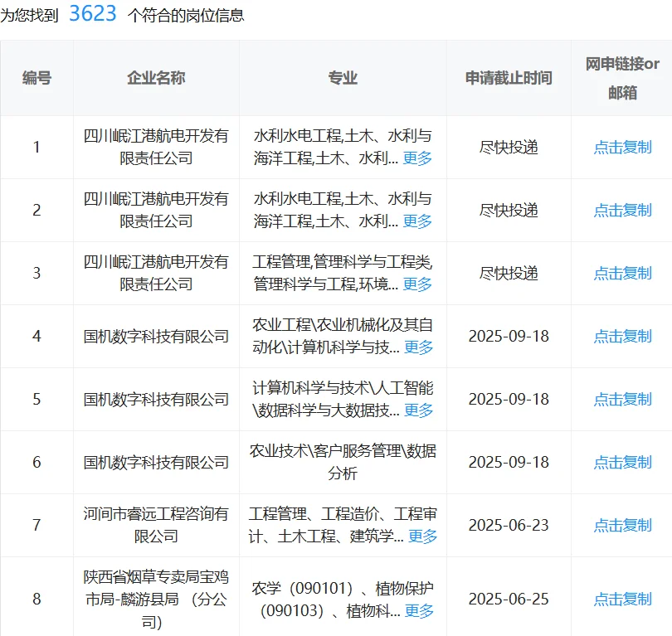Click 2025-09-18 deadline in row 5

coord(509,399)
